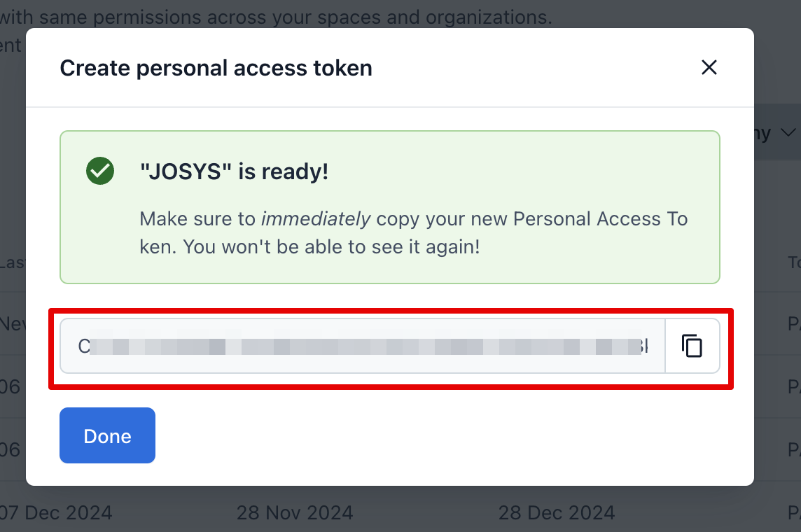
Task: Click the 28 Dec 2024 date cell
Action: (557, 512)
